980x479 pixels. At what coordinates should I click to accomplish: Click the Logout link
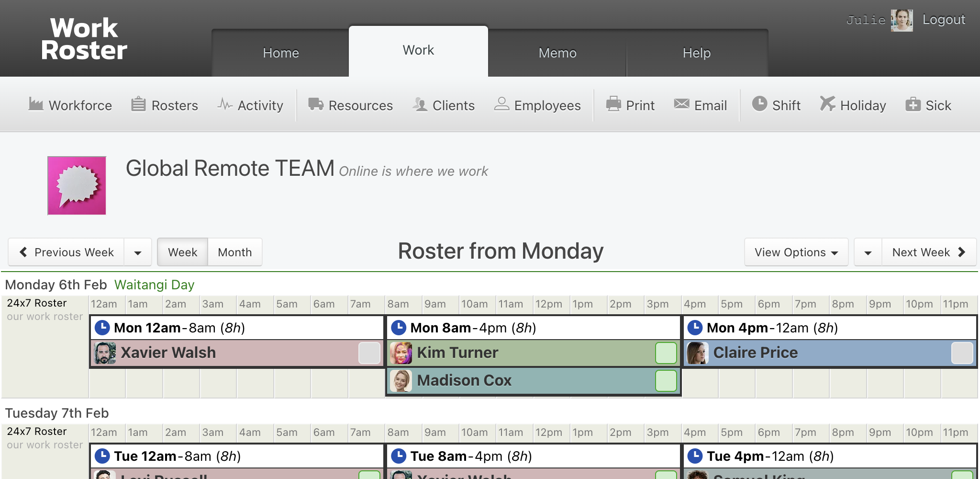coord(944,20)
